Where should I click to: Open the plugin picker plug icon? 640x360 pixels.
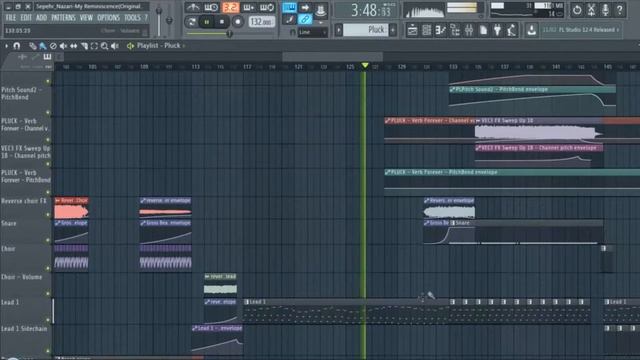pyautogui.click(x=497, y=30)
